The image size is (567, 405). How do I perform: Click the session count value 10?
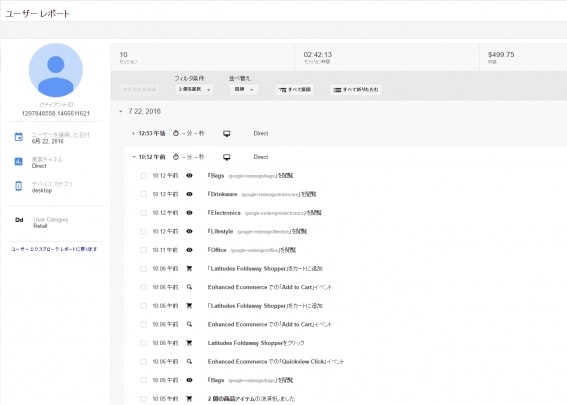(123, 55)
